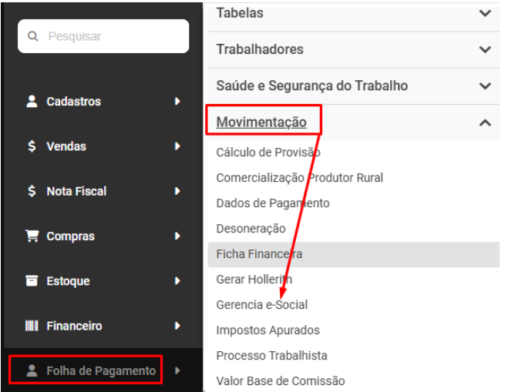Type in the Pesquisar search field

coord(112,36)
